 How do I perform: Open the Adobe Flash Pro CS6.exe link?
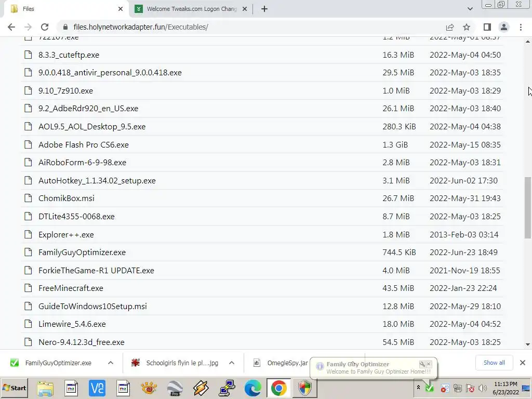84,145
